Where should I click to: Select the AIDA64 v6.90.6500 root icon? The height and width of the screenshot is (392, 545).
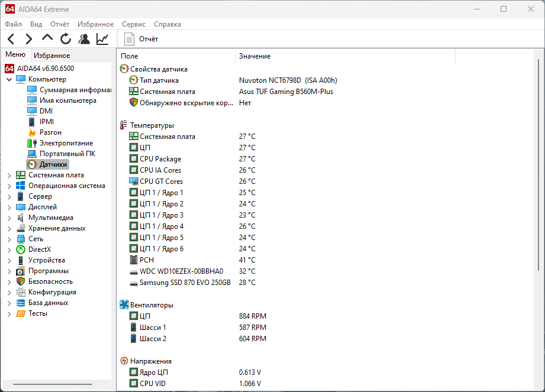pos(9,69)
